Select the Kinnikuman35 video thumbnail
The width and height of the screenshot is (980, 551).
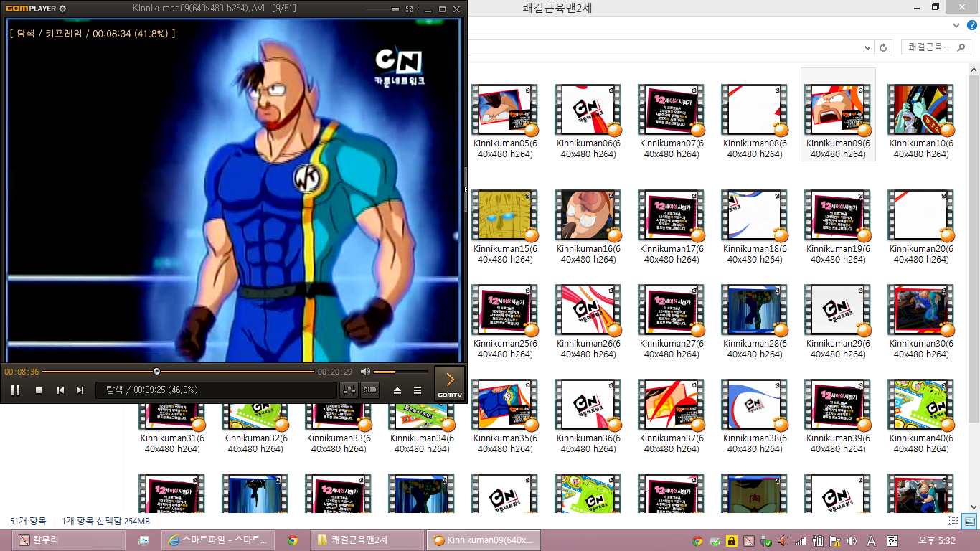tap(504, 405)
